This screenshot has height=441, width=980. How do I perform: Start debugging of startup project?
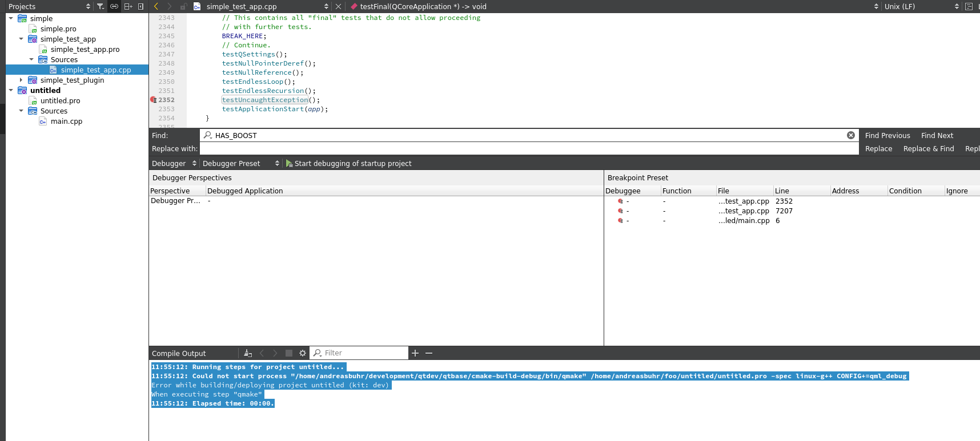(348, 163)
